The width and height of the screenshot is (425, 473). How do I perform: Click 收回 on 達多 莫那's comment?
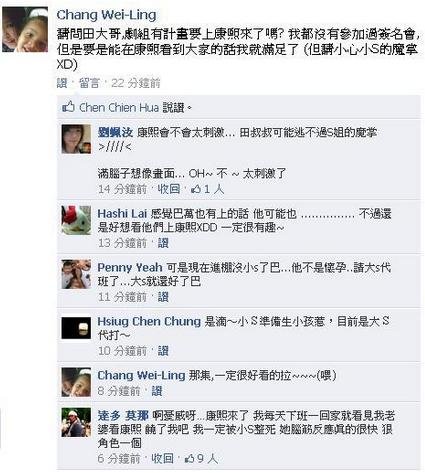(x=163, y=459)
